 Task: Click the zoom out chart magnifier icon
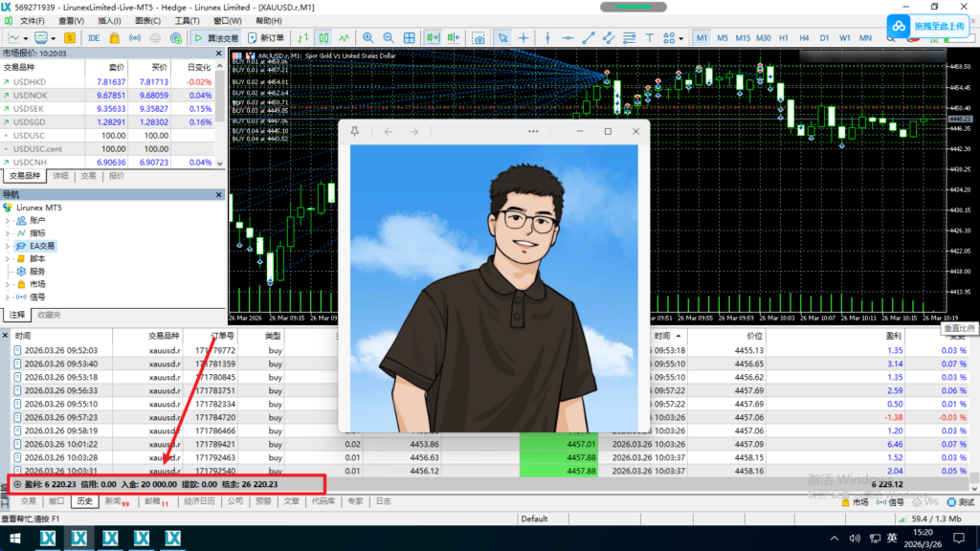point(389,38)
